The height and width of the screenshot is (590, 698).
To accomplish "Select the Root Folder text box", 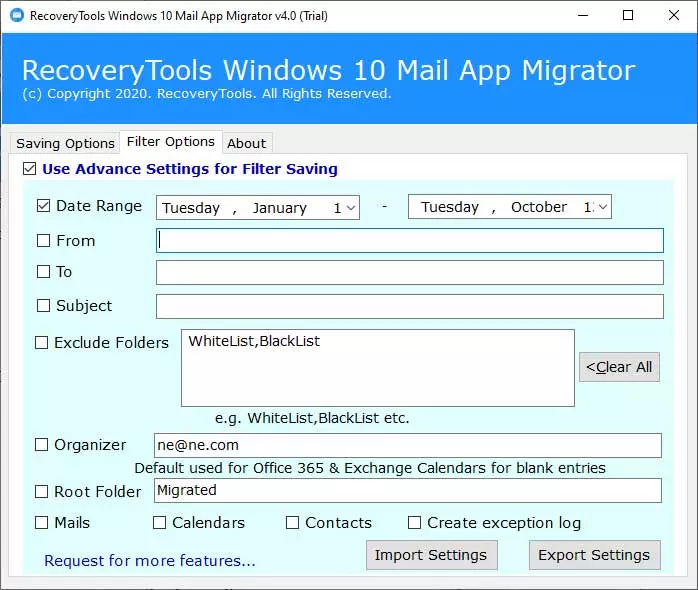I will click(x=407, y=490).
